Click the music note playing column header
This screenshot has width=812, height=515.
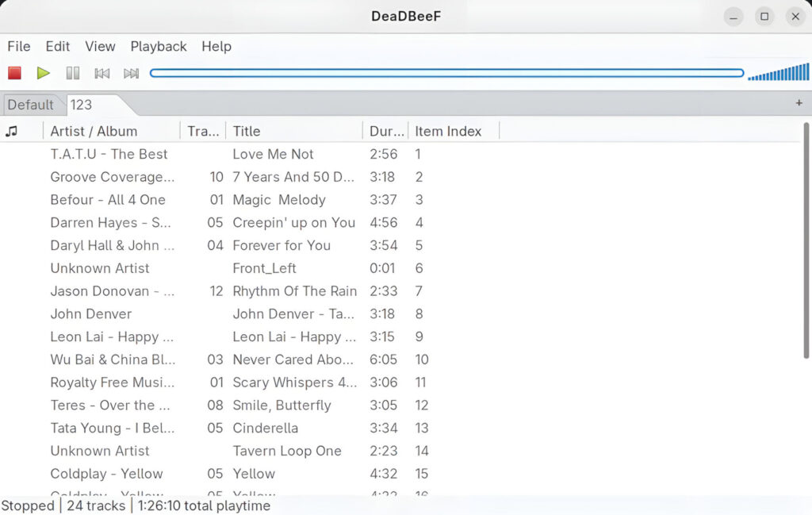12,131
